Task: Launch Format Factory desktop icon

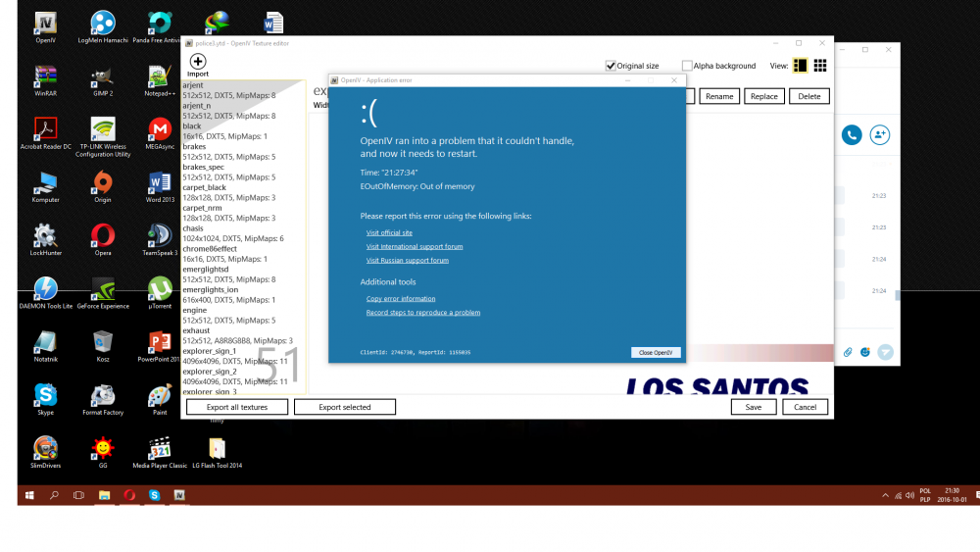Action: click(x=103, y=399)
